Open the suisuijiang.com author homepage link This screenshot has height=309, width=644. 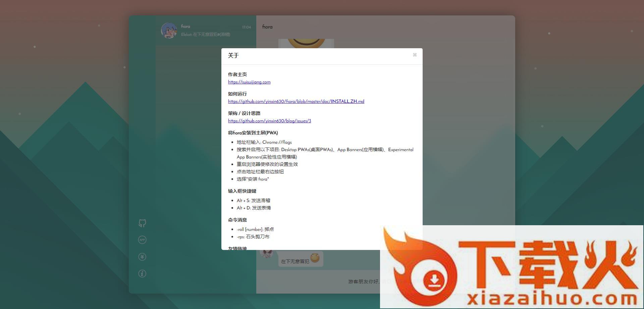[x=249, y=82]
